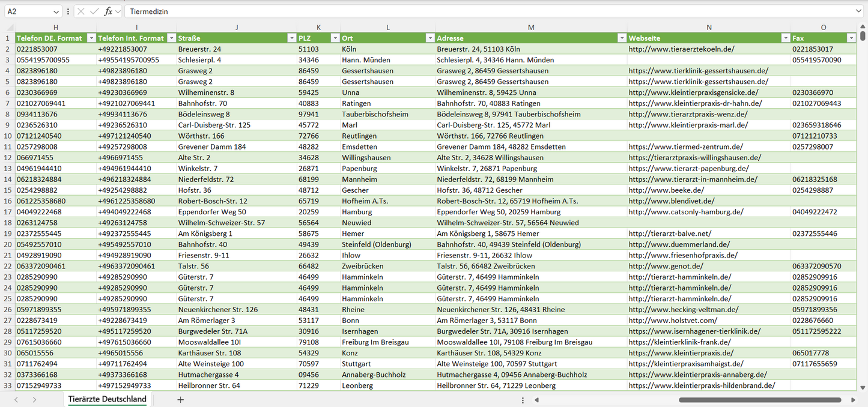Viewport: 868px width, 407px height.
Task: Select row 15 header
Action: (8, 190)
